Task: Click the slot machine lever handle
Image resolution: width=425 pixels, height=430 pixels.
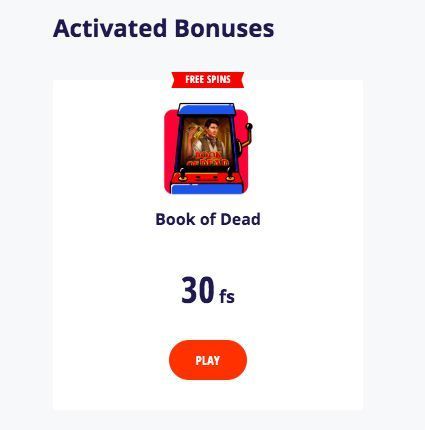Action: tap(247, 135)
